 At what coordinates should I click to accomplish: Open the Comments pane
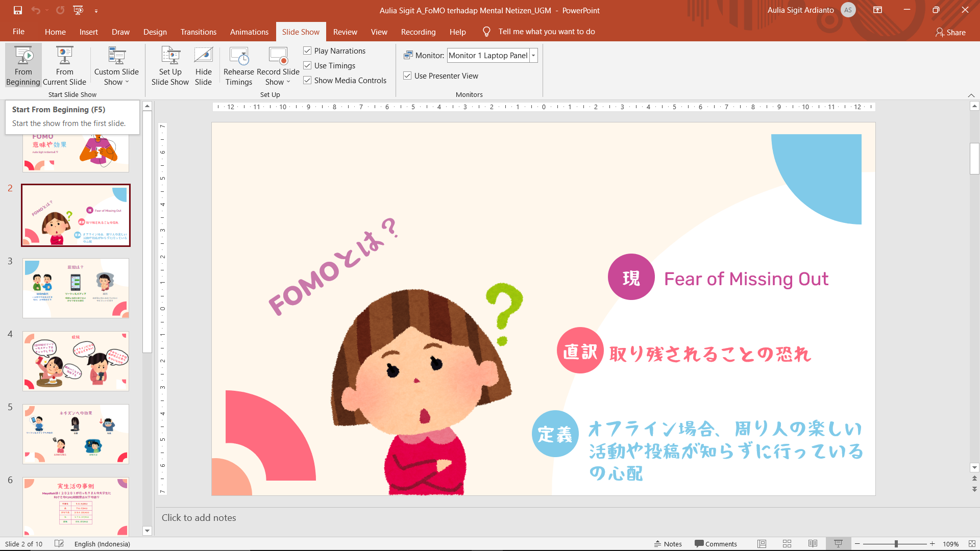tap(716, 544)
